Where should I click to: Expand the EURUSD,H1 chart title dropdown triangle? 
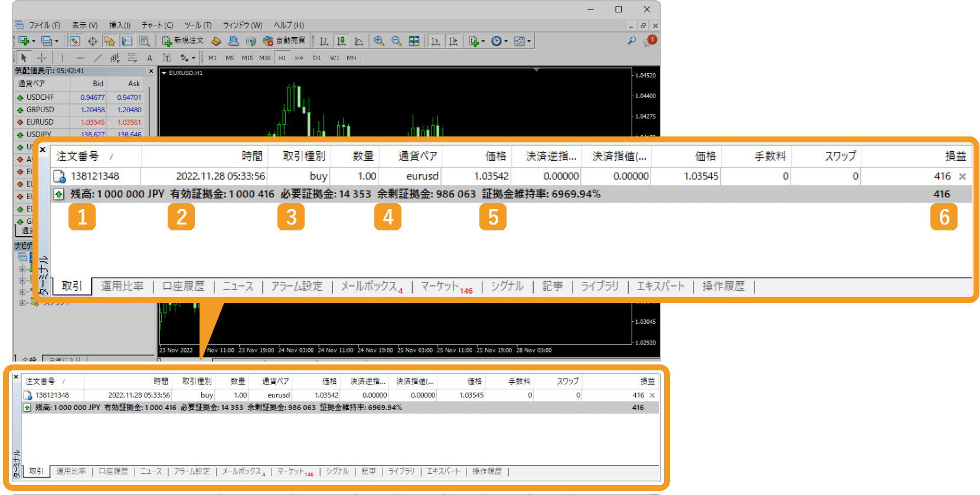point(164,73)
